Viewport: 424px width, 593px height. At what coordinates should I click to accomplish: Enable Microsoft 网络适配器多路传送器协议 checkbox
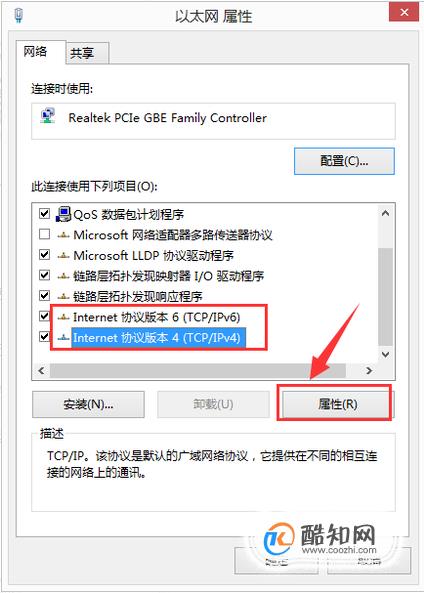45,234
